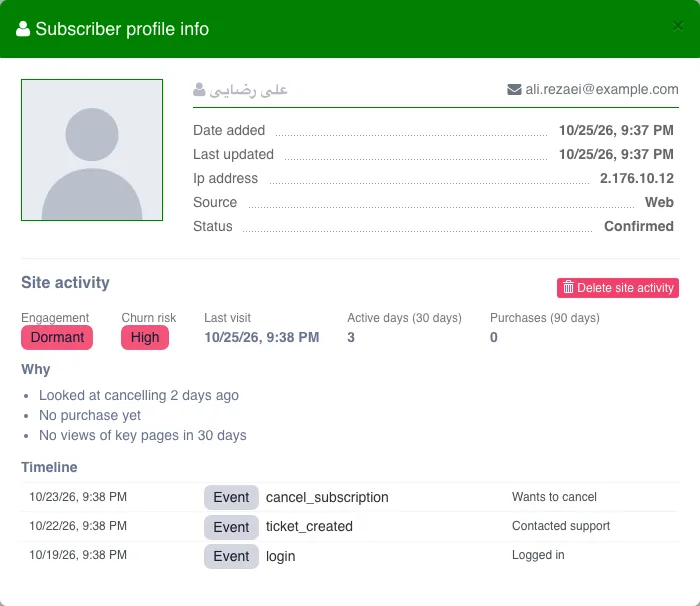
Task: Click the Delete site activity button
Action: point(618,288)
